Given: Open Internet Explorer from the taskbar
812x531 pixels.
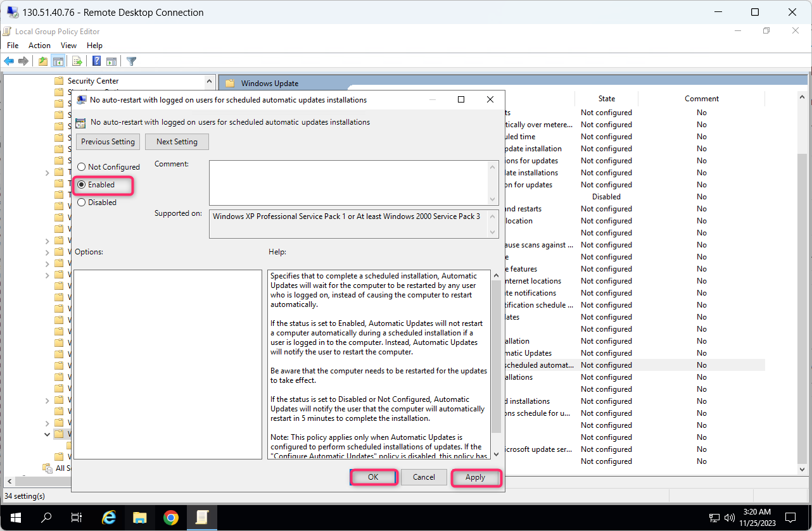Looking at the screenshot, I should 109,518.
